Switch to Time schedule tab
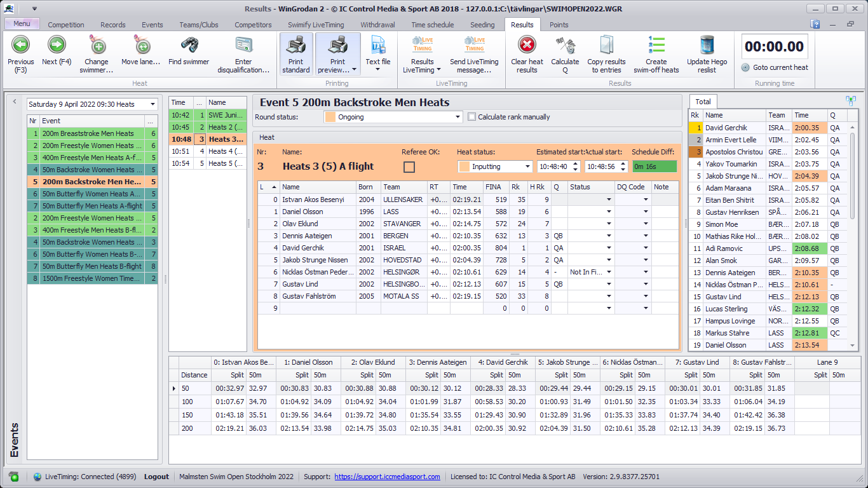Image resolution: width=868 pixels, height=488 pixels. pyautogui.click(x=433, y=25)
